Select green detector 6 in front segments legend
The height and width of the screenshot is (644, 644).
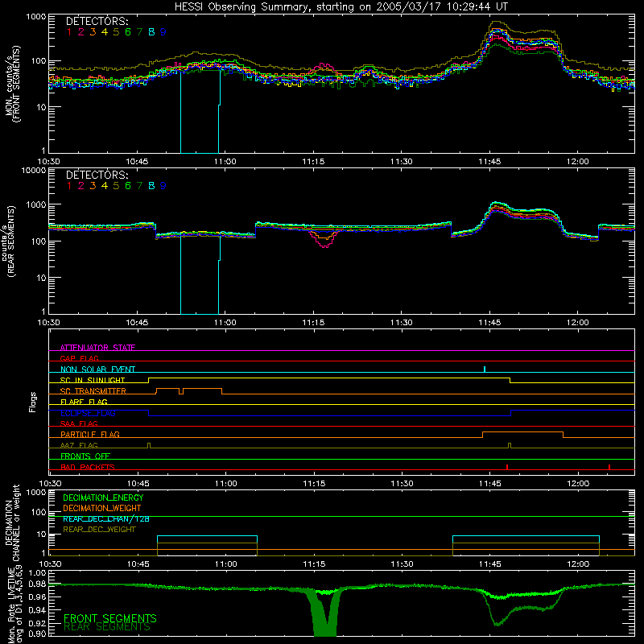point(128,32)
